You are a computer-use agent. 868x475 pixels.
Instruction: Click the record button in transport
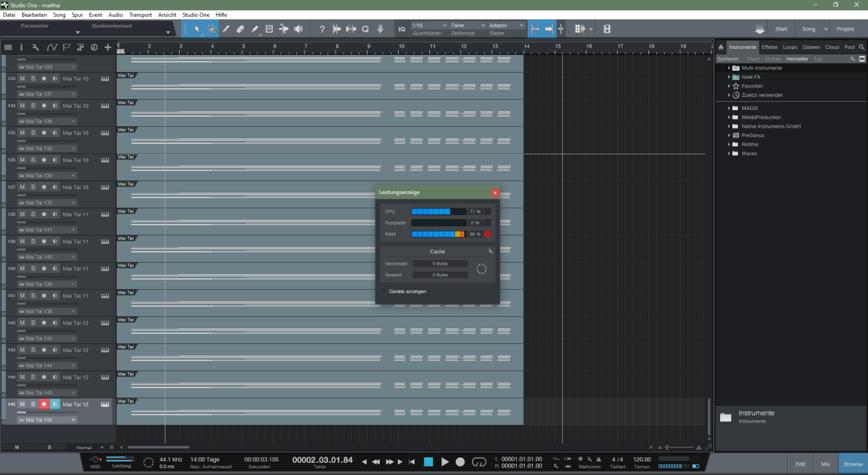point(460,462)
